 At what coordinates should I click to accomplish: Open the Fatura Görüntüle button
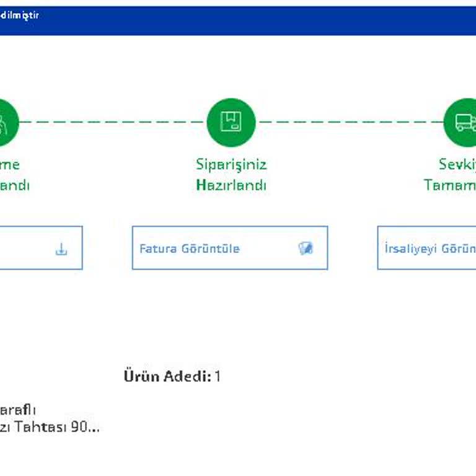230,248
